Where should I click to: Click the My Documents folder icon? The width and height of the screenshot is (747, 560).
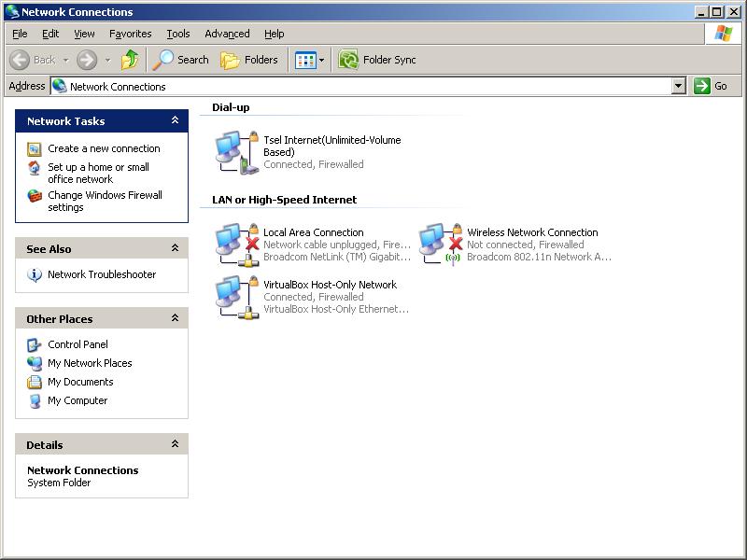[x=35, y=382]
